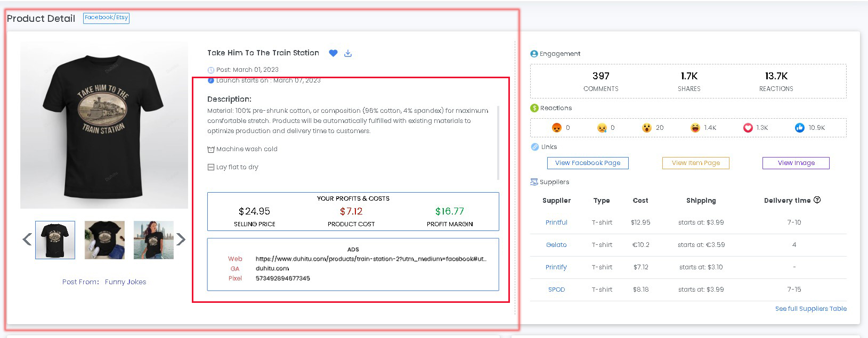Click the Suppliers section icon
The image size is (868, 338).
[x=534, y=182]
